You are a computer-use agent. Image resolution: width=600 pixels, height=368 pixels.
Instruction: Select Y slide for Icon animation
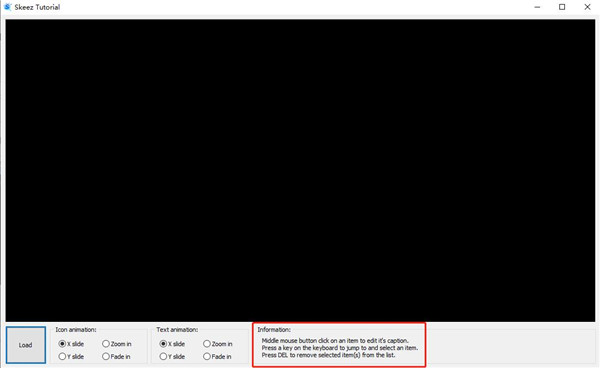pos(71,356)
